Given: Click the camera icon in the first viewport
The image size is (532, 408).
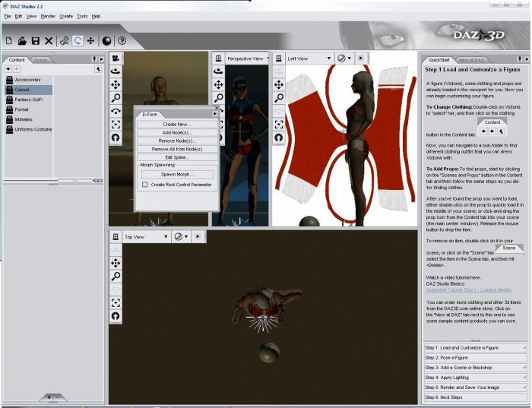Looking at the screenshot, I should click(116, 59).
